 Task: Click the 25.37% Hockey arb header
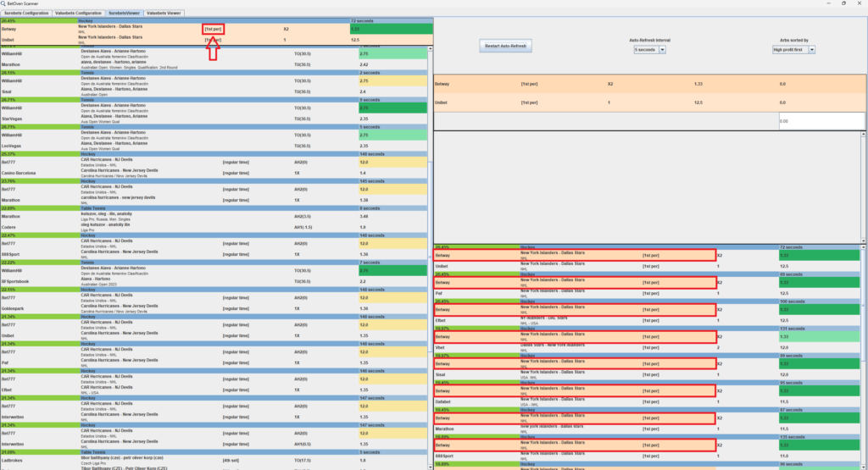[214, 154]
